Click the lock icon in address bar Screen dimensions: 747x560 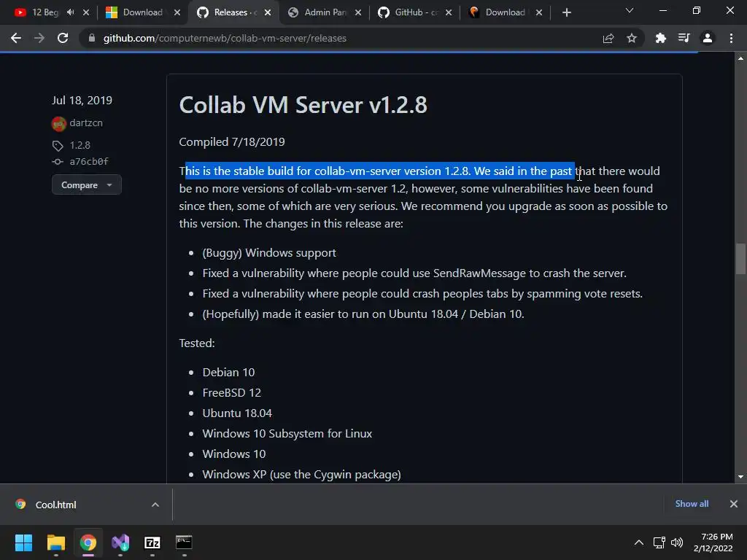[x=91, y=38]
